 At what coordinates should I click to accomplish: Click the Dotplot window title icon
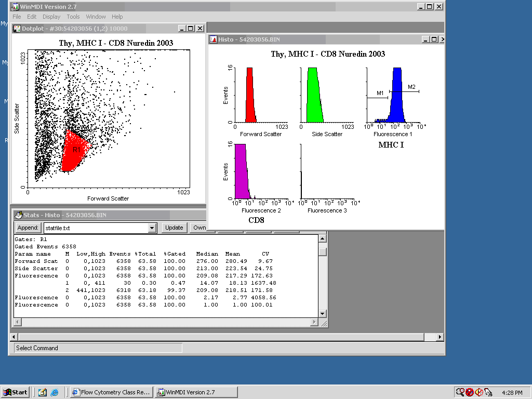17,29
